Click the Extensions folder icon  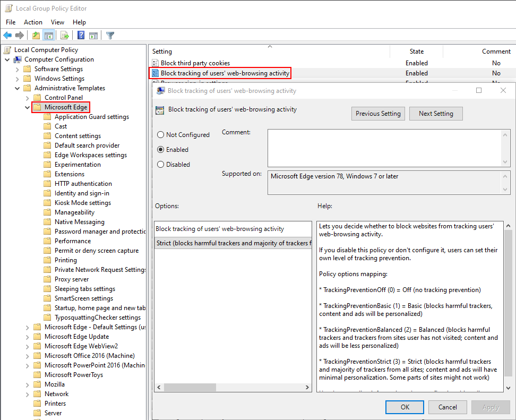click(47, 174)
